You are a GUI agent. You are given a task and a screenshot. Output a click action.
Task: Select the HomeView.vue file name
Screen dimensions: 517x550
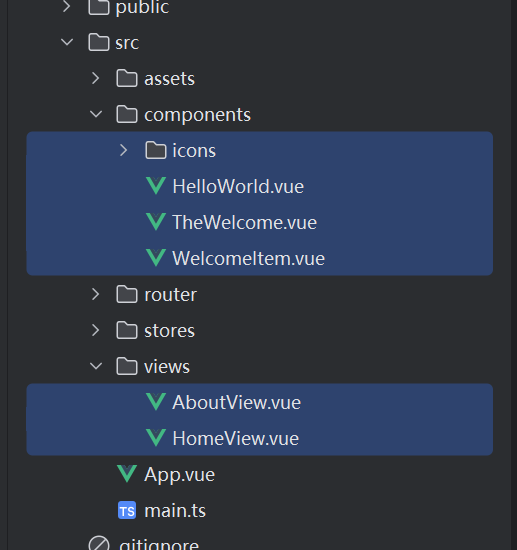(x=236, y=438)
